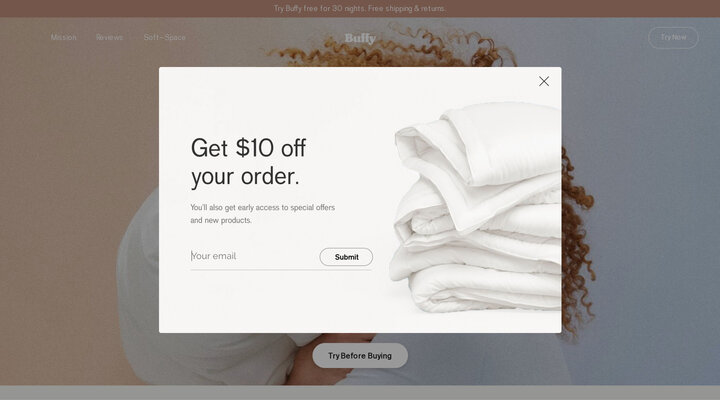This screenshot has height=400, width=720.
Task: Close the $10 off popup with the X
Action: [544, 81]
